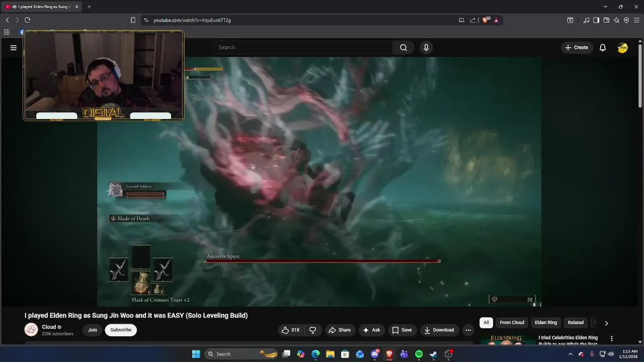Focus the YouTube search field

pos(303,47)
